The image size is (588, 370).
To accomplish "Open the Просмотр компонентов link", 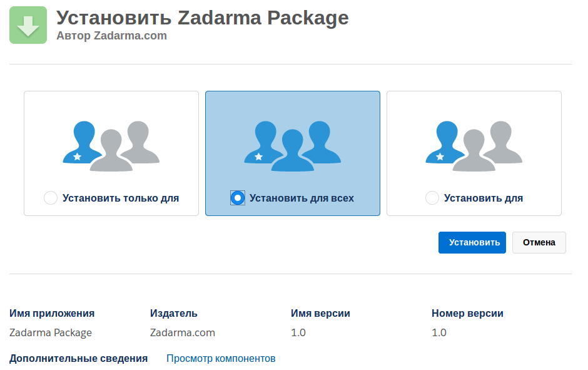I will tap(221, 359).
